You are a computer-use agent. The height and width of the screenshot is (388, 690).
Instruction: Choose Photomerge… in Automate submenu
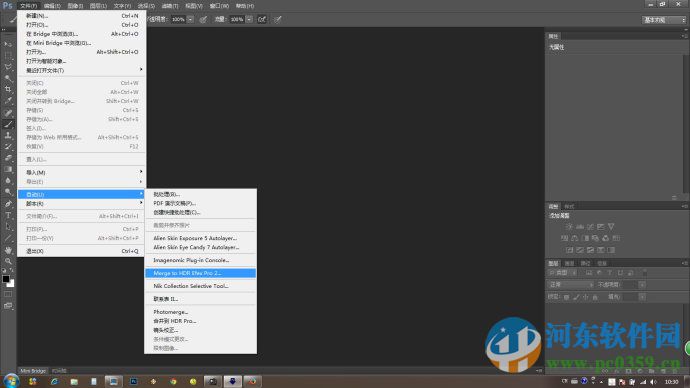200,312
